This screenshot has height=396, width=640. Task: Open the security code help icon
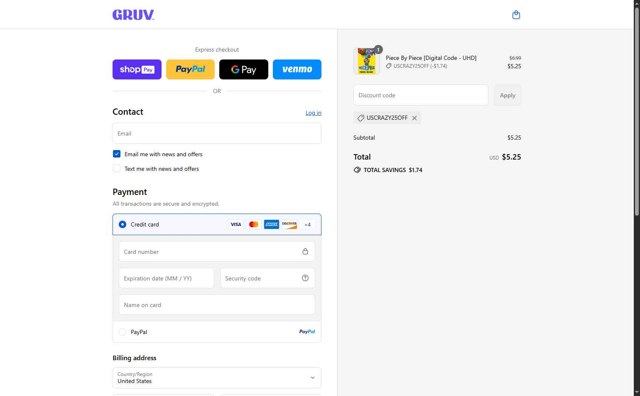[305, 278]
